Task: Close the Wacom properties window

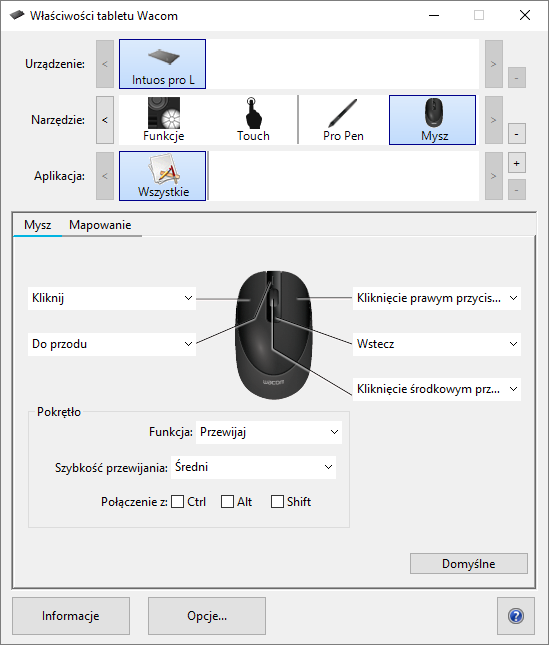Action: pos(524,16)
